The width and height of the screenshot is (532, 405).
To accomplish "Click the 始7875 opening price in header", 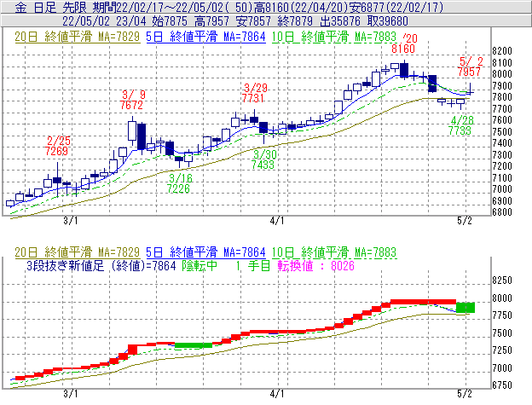I will (x=170, y=21).
